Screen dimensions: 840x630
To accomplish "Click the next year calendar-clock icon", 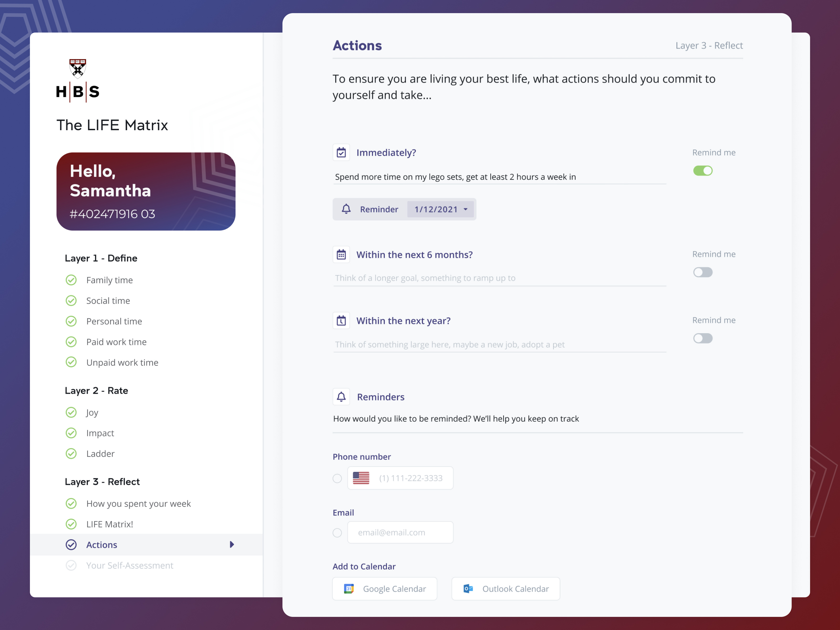I will click(341, 321).
